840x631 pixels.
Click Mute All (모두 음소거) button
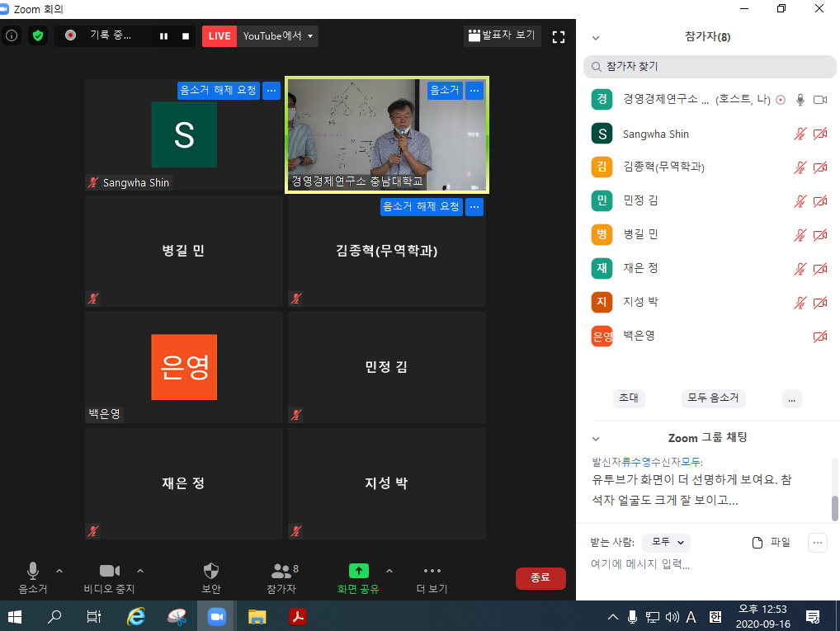coord(713,398)
